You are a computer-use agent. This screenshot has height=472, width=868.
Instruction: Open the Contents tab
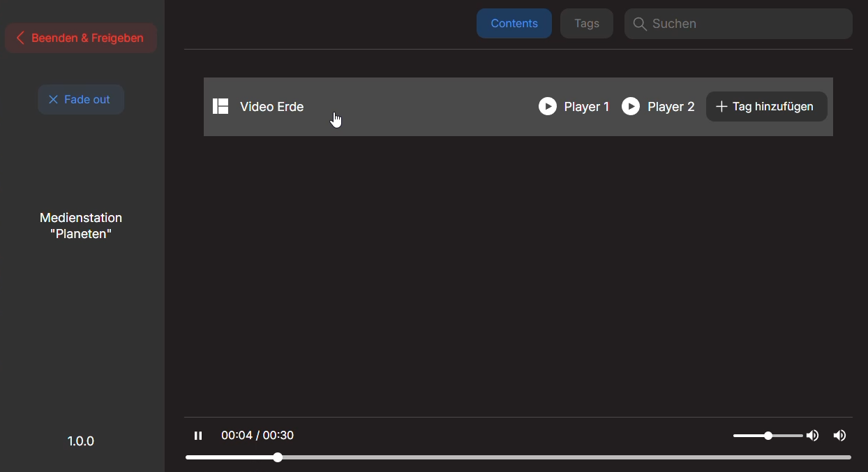tap(514, 23)
